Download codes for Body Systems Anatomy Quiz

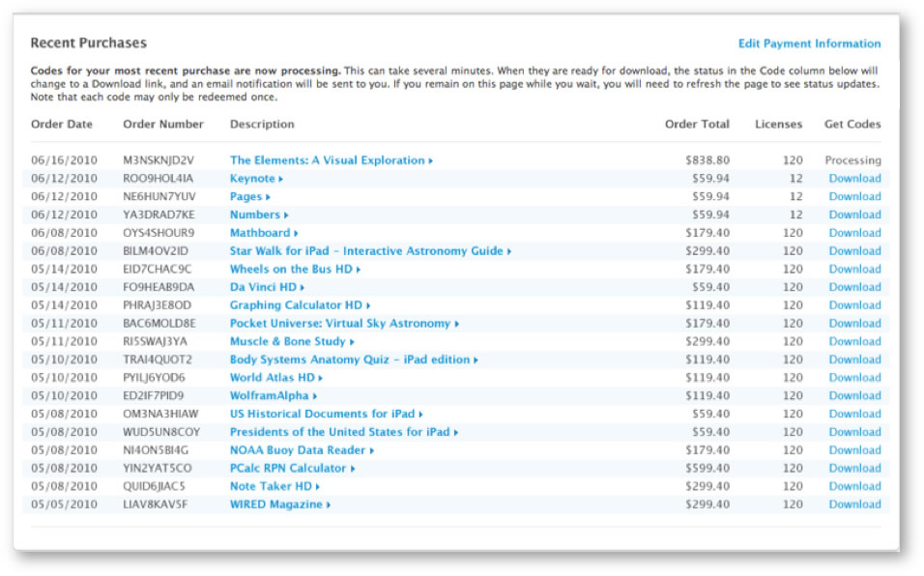(x=854, y=360)
